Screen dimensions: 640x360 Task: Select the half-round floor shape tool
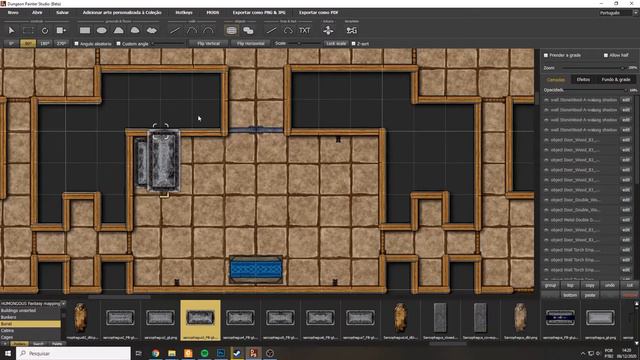coord(135,30)
